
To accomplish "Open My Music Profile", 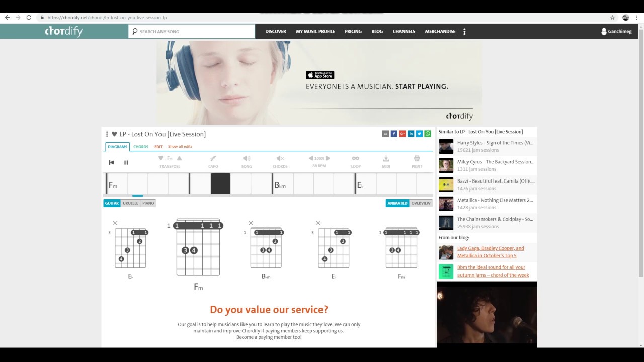I will 315,31.
